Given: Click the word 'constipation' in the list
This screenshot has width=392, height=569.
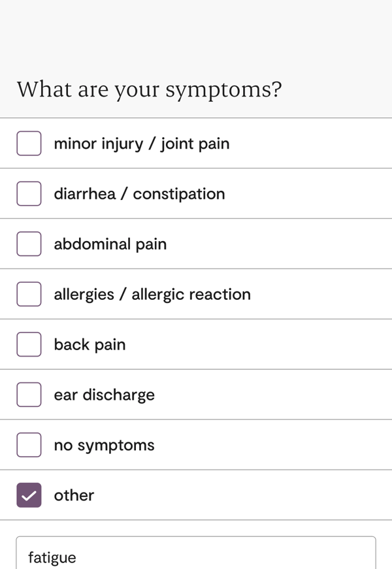Looking at the screenshot, I should (179, 194).
